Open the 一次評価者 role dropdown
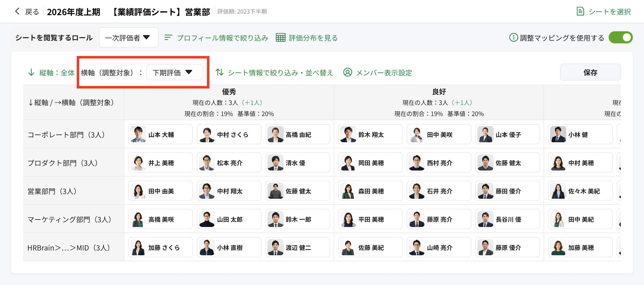This screenshot has height=285, width=644. pyautogui.click(x=128, y=38)
